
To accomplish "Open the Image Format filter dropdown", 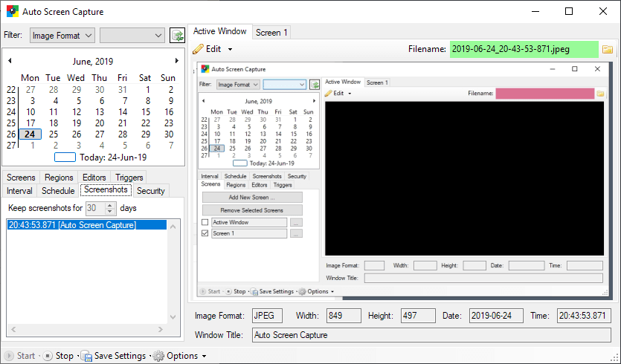I will 62,35.
